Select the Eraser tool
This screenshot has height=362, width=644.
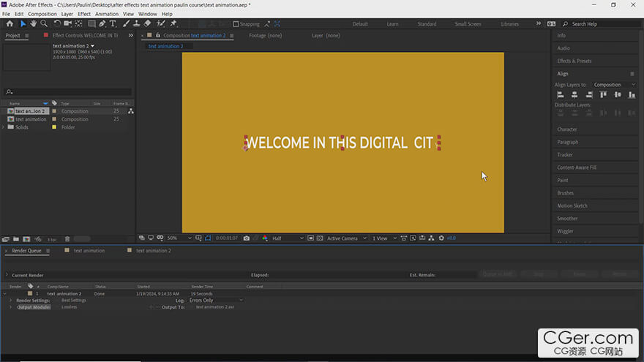click(x=147, y=24)
